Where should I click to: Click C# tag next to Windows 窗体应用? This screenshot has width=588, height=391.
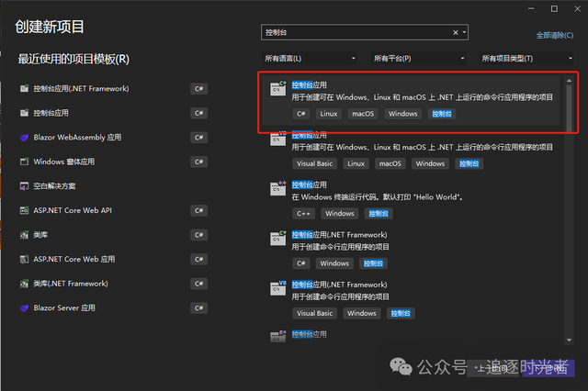click(198, 162)
